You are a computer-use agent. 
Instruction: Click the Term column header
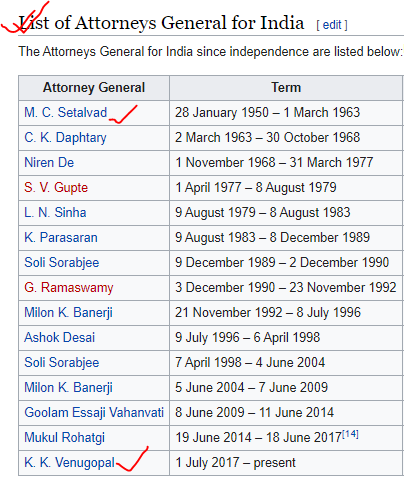point(286,88)
